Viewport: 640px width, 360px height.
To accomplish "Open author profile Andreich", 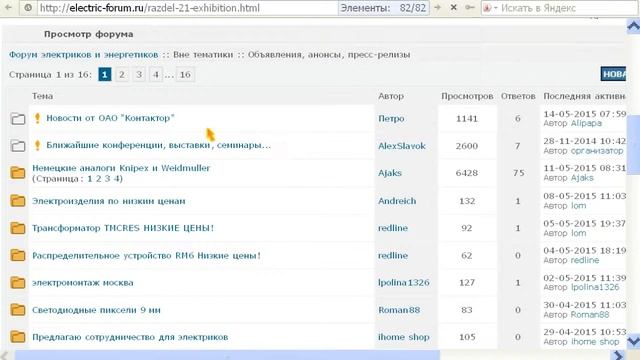I will coord(397,201).
